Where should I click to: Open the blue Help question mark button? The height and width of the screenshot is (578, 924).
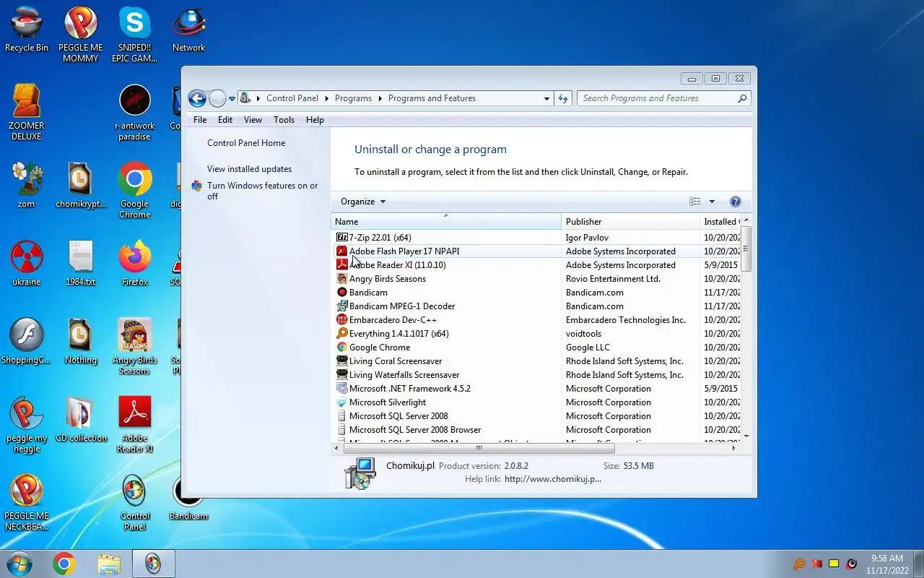point(735,202)
